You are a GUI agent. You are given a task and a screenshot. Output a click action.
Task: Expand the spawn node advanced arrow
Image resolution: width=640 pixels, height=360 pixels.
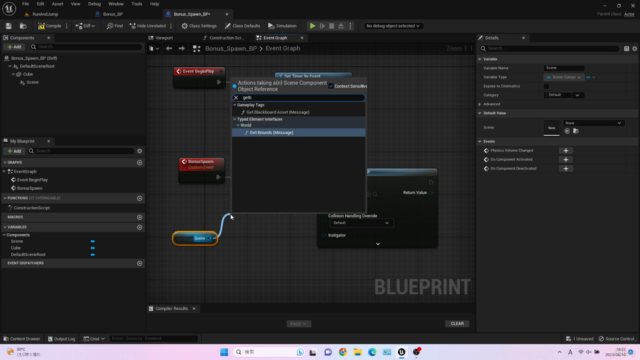click(x=378, y=244)
